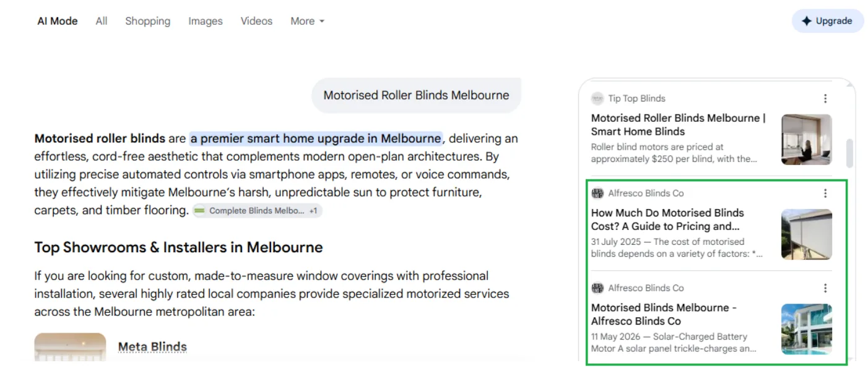Click Alfresco Blinds Co favicon above cost guide
The width and height of the screenshot is (868, 371).
pyautogui.click(x=597, y=193)
